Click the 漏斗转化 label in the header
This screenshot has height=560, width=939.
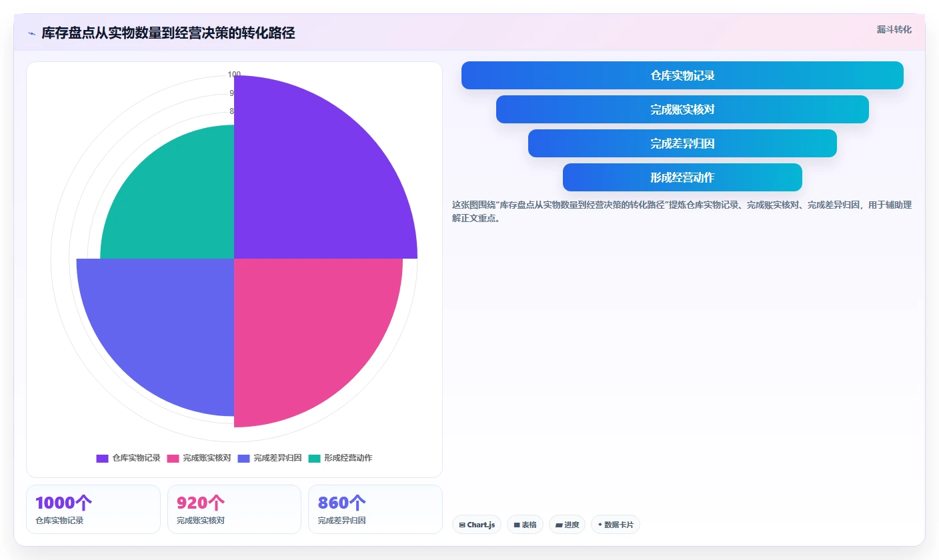(894, 29)
